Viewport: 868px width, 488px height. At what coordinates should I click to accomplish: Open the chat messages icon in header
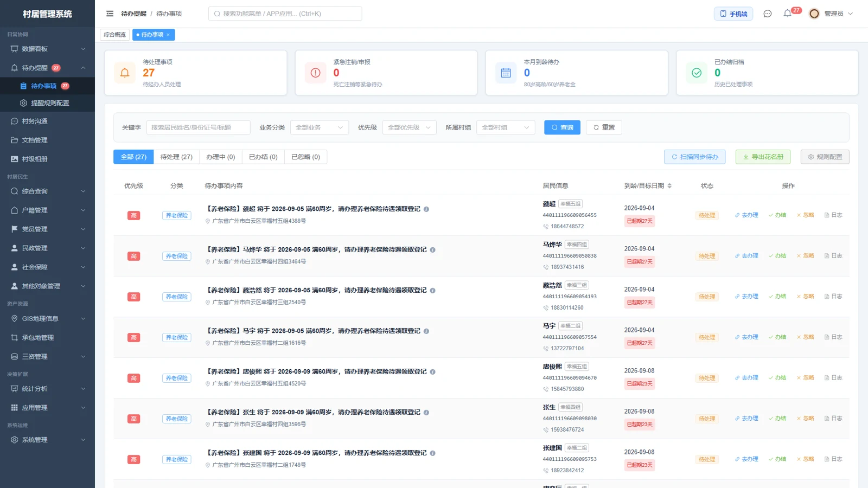click(767, 14)
